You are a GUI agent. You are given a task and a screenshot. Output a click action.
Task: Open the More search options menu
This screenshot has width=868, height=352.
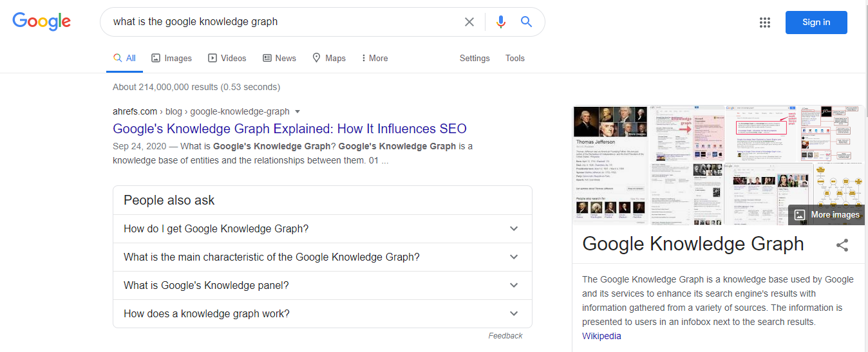375,58
